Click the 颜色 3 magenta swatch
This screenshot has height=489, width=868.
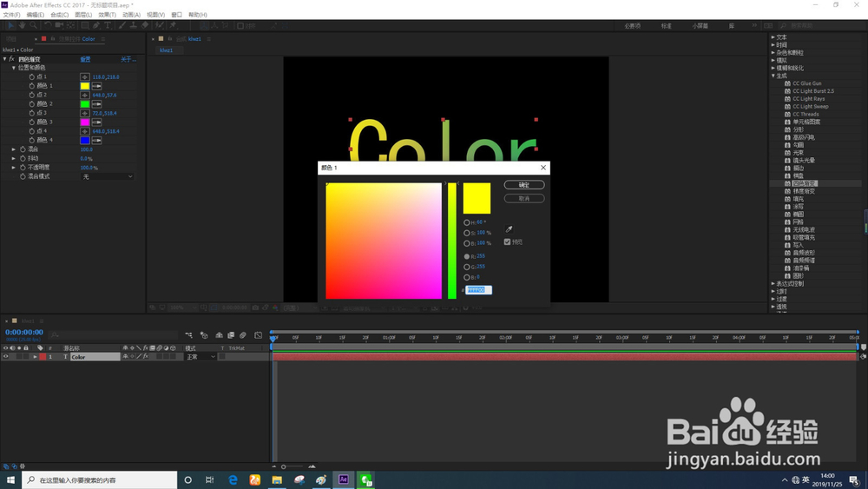click(x=85, y=122)
